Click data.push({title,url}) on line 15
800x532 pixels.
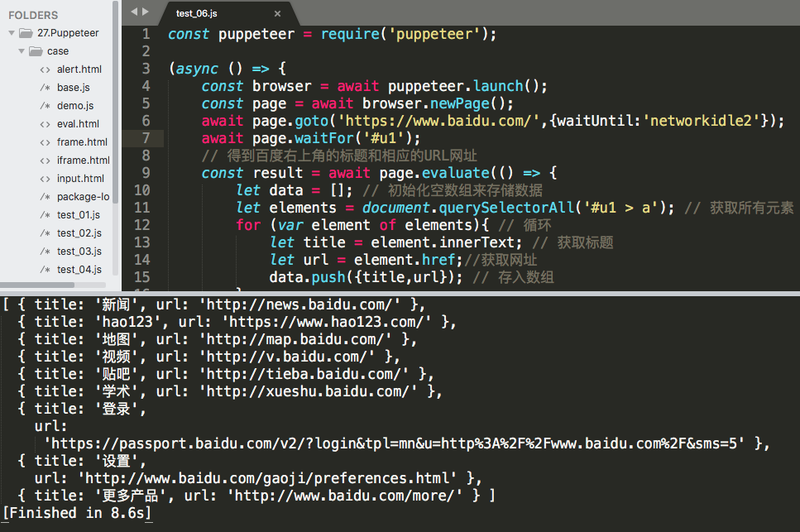(366, 277)
